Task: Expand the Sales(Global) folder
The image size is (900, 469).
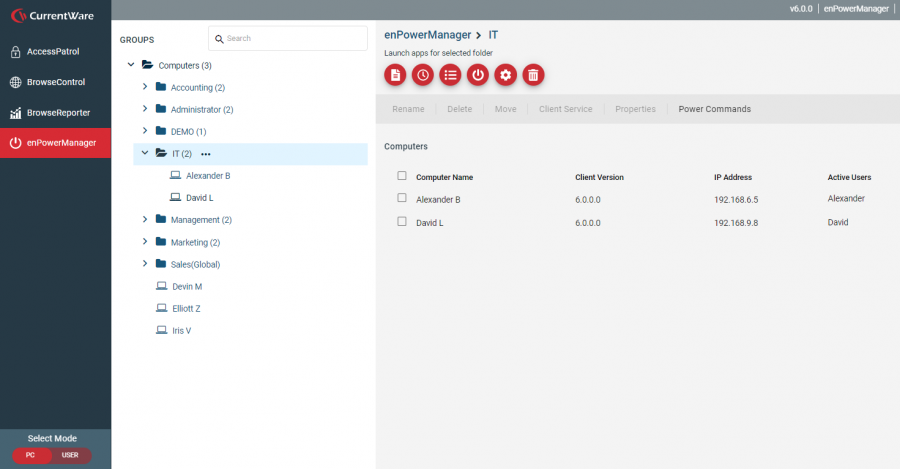Action: coord(145,263)
